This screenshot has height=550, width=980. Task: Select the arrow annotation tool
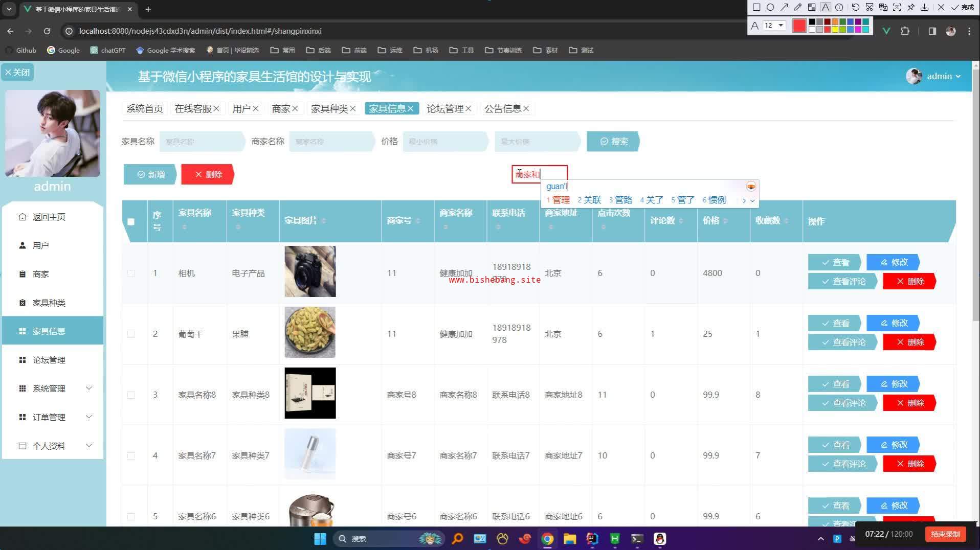point(784,7)
